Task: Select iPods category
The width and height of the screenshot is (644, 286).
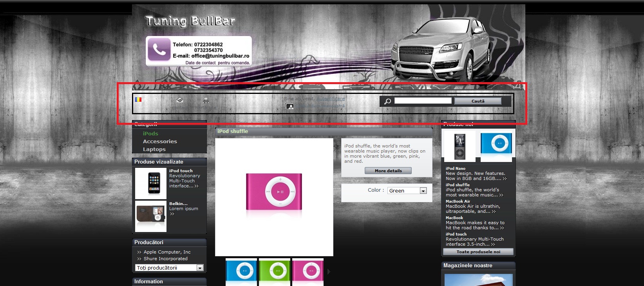Action: pos(150,134)
